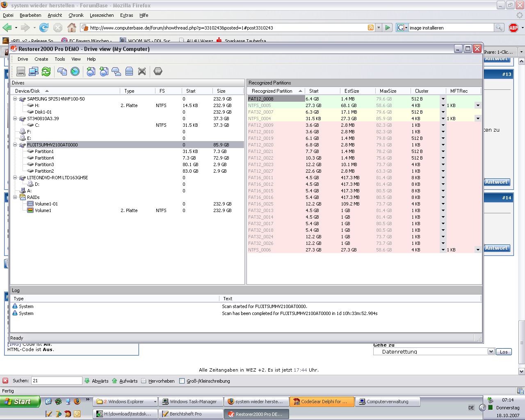Screen dimensions: 525x420
Task: Click the gray STOP toolbar icon
Action: (x=158, y=71)
